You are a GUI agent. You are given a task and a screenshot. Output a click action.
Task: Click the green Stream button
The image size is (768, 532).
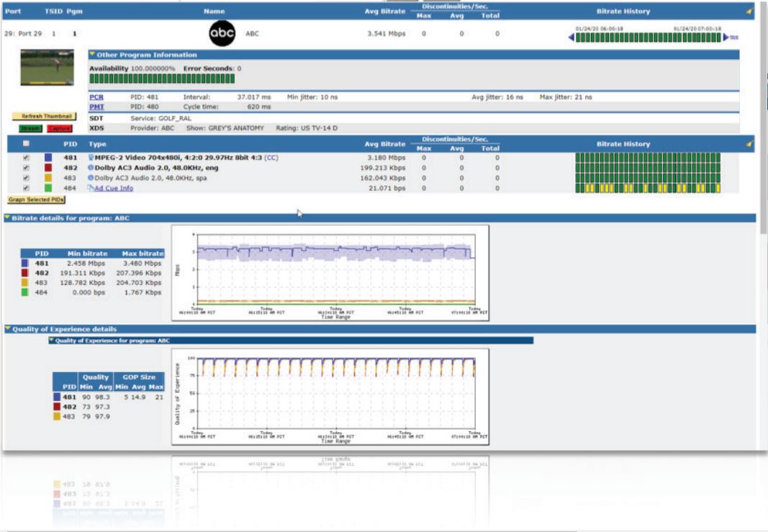point(30,128)
